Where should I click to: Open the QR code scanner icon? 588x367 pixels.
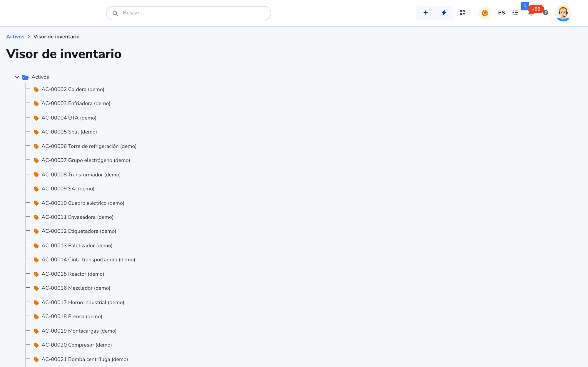coord(462,13)
